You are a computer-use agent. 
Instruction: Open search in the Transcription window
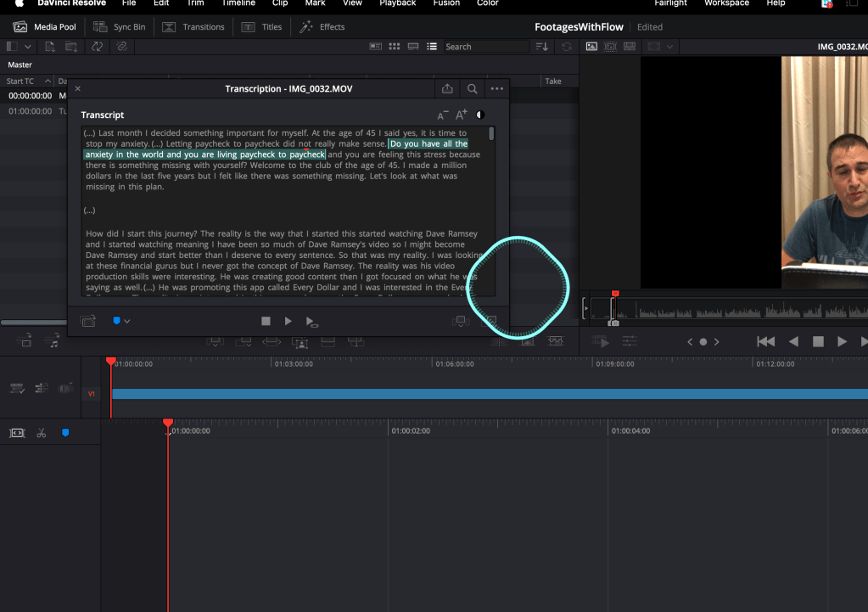(473, 88)
